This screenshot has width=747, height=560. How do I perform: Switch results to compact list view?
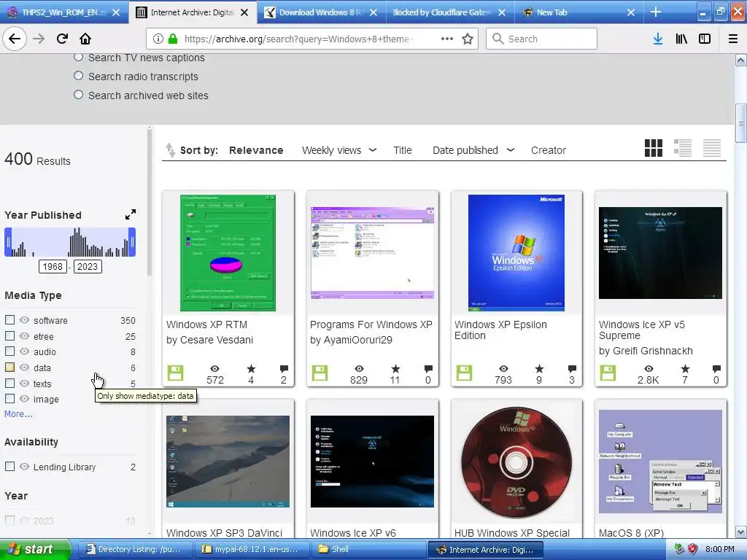(x=712, y=148)
